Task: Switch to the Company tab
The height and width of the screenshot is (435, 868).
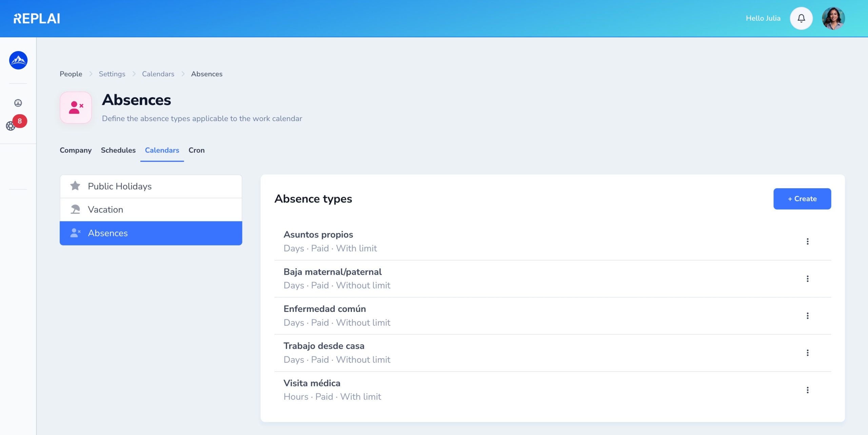Action: pyautogui.click(x=76, y=150)
